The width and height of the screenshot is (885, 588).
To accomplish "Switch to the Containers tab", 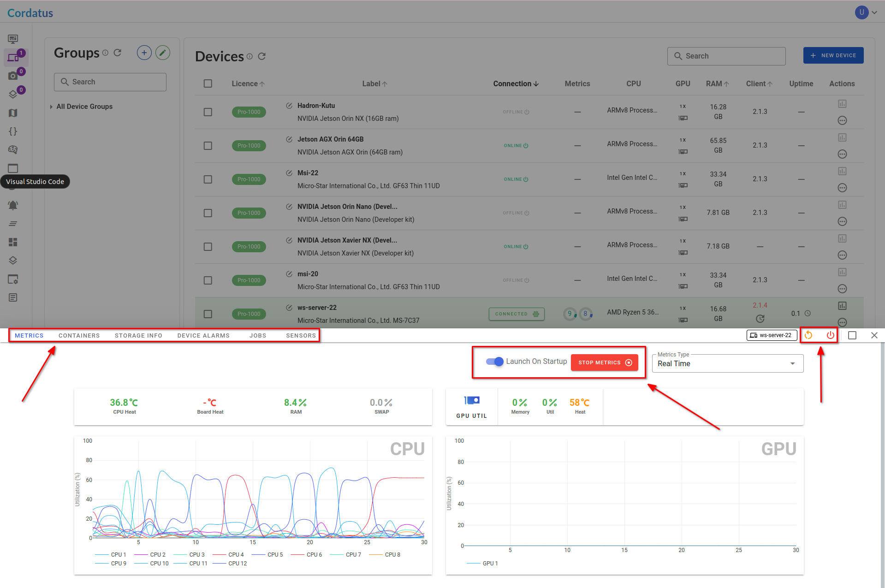I will click(x=79, y=335).
